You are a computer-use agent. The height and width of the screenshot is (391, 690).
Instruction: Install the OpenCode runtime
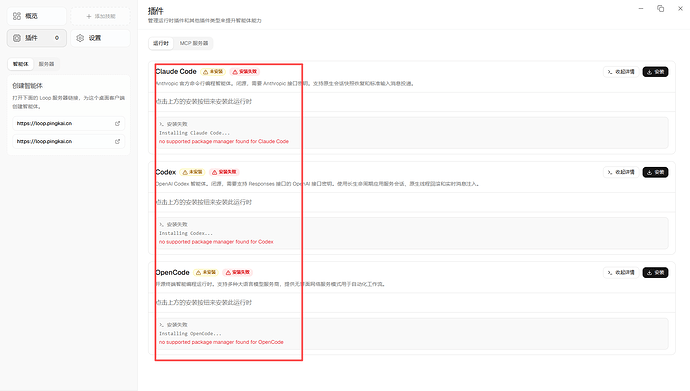(x=655, y=273)
